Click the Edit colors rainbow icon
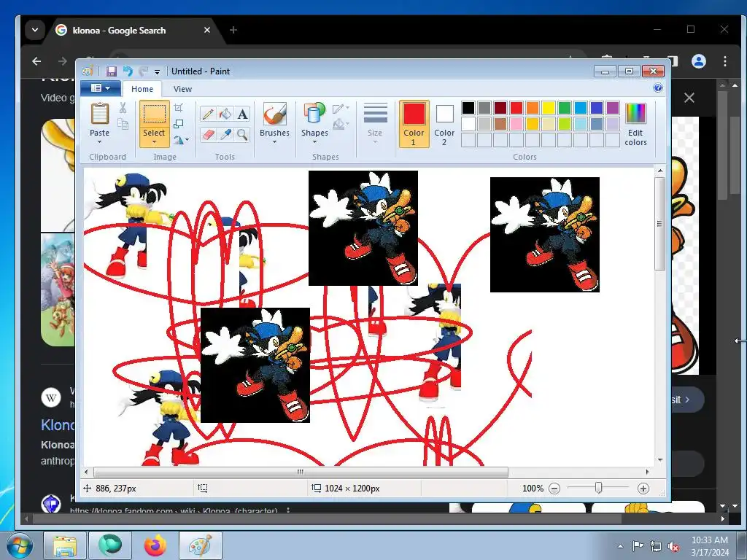The width and height of the screenshot is (747, 560). click(635, 114)
